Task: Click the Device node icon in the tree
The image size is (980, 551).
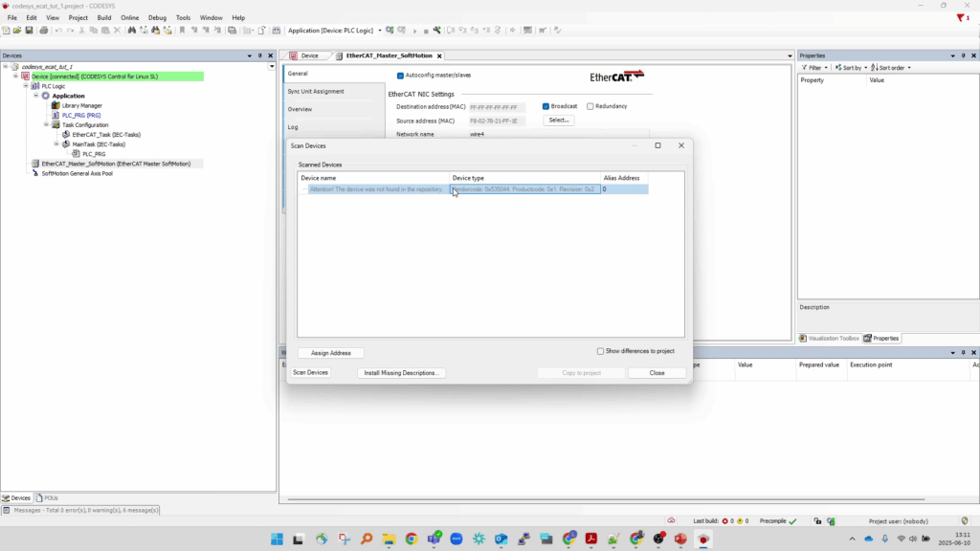Action: [26, 77]
